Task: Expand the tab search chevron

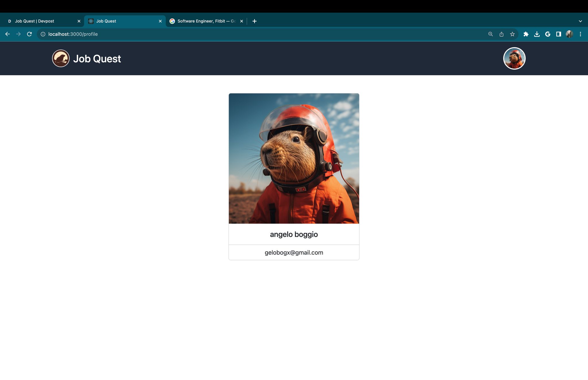Action: pos(580,21)
